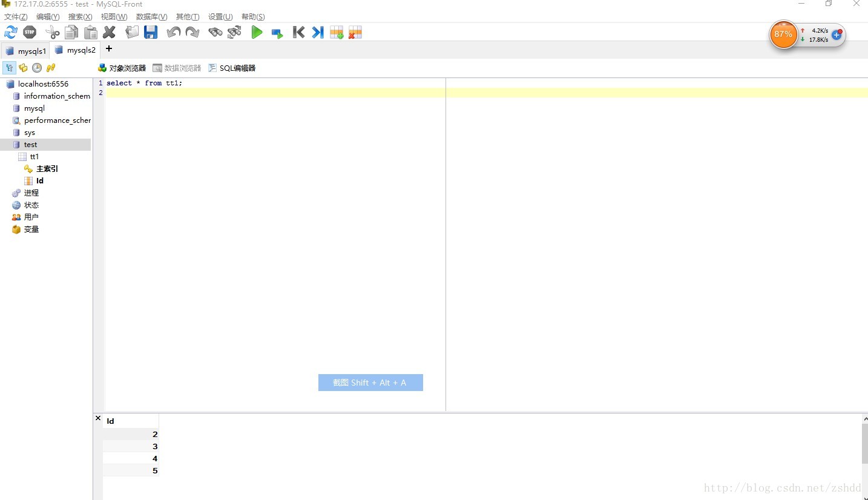Screen dimensions: 868x500
Task: Toggle the tree navigator view icon
Action: click(10, 68)
